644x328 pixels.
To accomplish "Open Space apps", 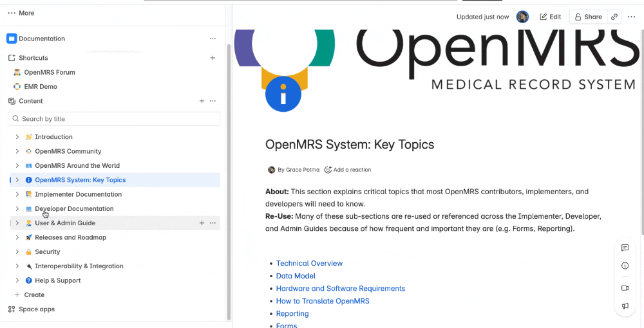I will pos(31,309).
